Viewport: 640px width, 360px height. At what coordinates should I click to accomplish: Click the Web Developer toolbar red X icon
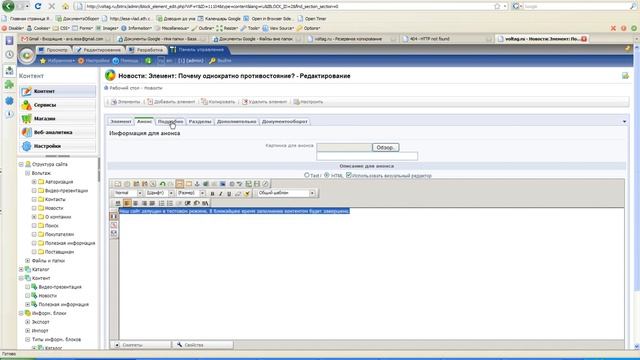tap(613, 28)
